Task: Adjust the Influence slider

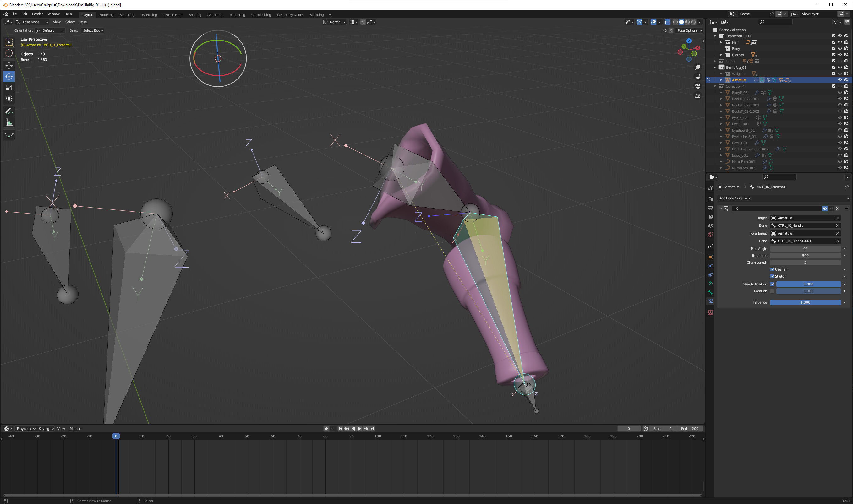Action: (805, 302)
